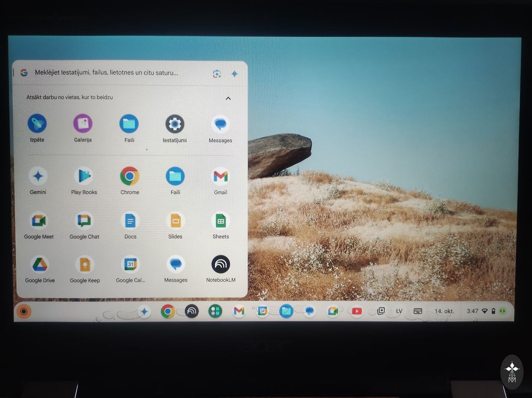This screenshot has height=398, width=532.
Task: Launch Slides from the app grid
Action: (175, 221)
